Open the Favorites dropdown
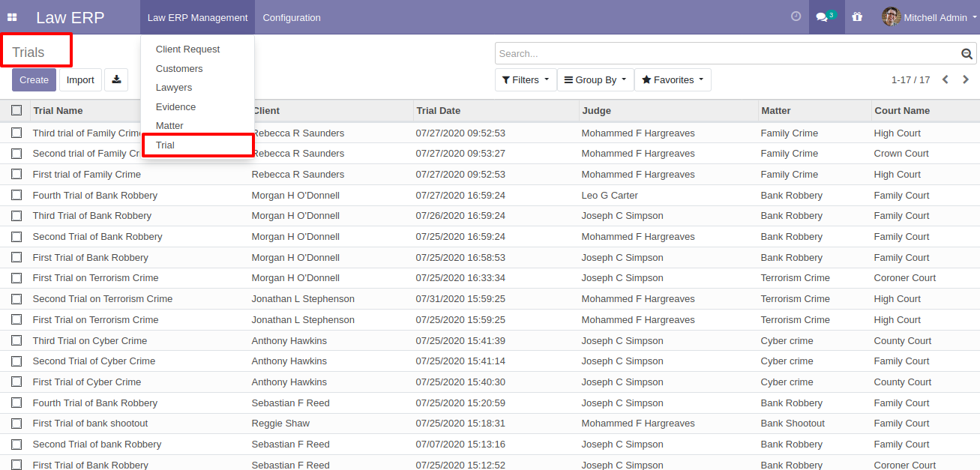 (x=673, y=80)
